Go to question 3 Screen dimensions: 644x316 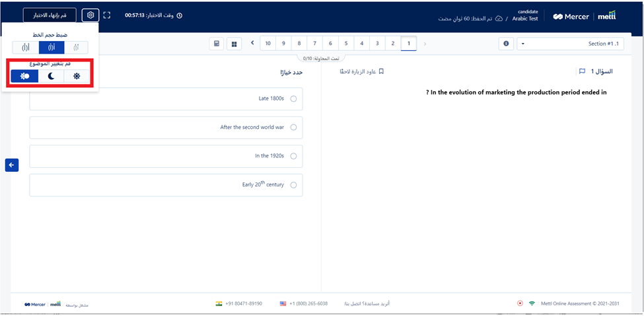pyautogui.click(x=377, y=43)
